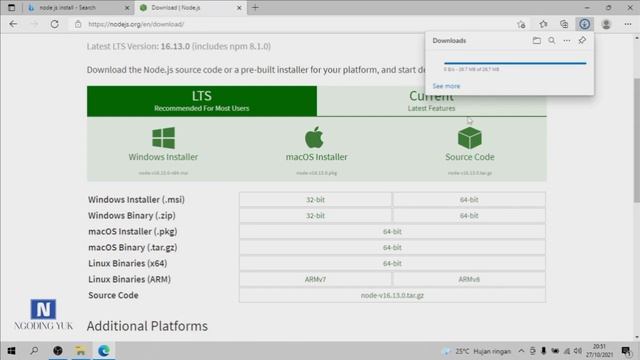The image size is (640, 360).
Task: Open the tab actions menu icon
Action: click(x=11, y=7)
